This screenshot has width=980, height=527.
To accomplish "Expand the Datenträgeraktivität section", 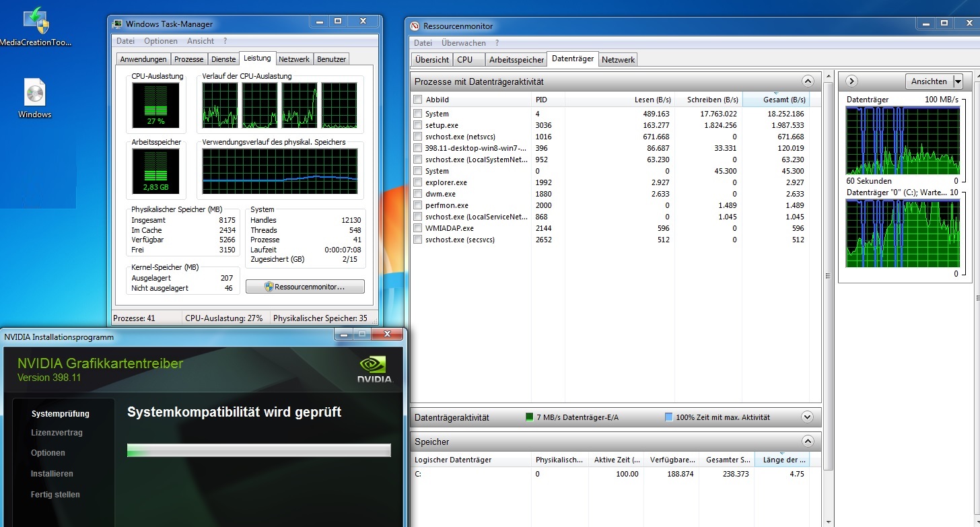I will (808, 417).
